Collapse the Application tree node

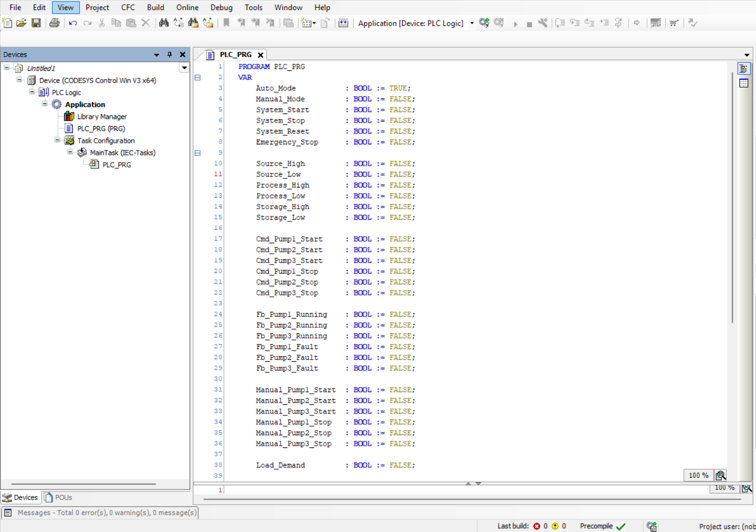[x=45, y=104]
